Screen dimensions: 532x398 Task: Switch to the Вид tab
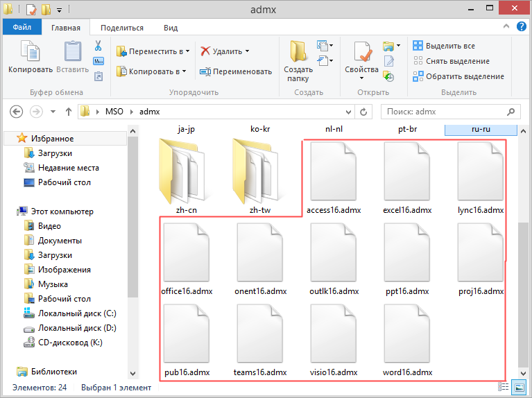171,28
